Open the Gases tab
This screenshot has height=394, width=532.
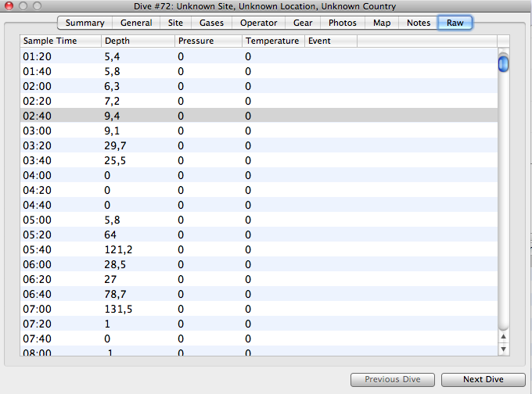pyautogui.click(x=211, y=23)
